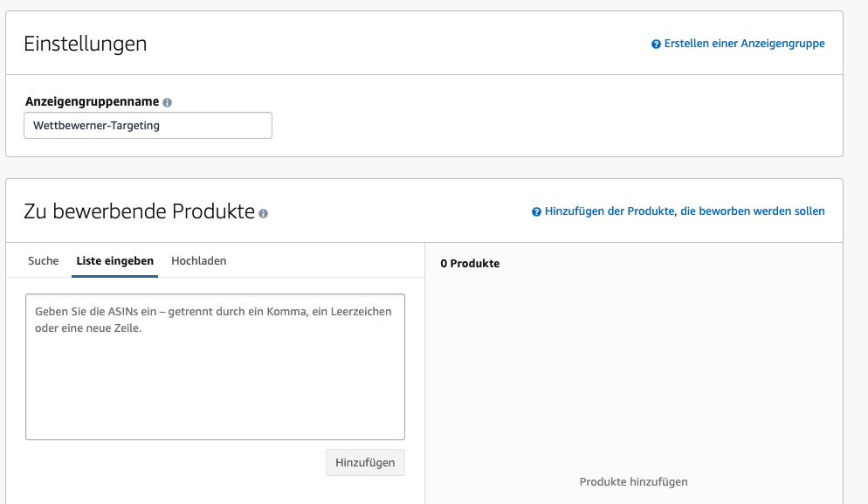Click the Einstellungen heading
Screen dimensions: 868x504
[86, 44]
